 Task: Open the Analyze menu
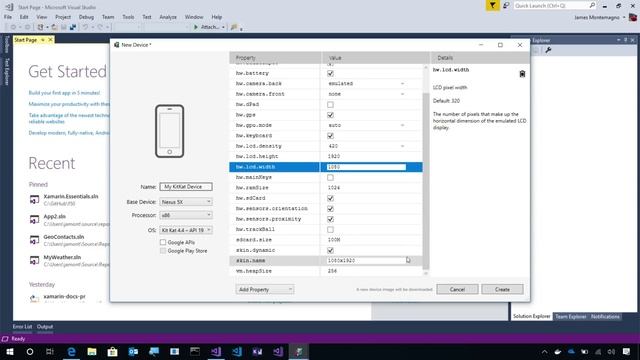point(168,17)
